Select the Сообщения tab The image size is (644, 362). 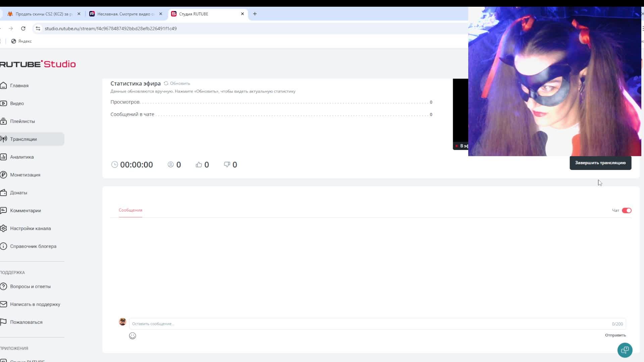[130, 210]
